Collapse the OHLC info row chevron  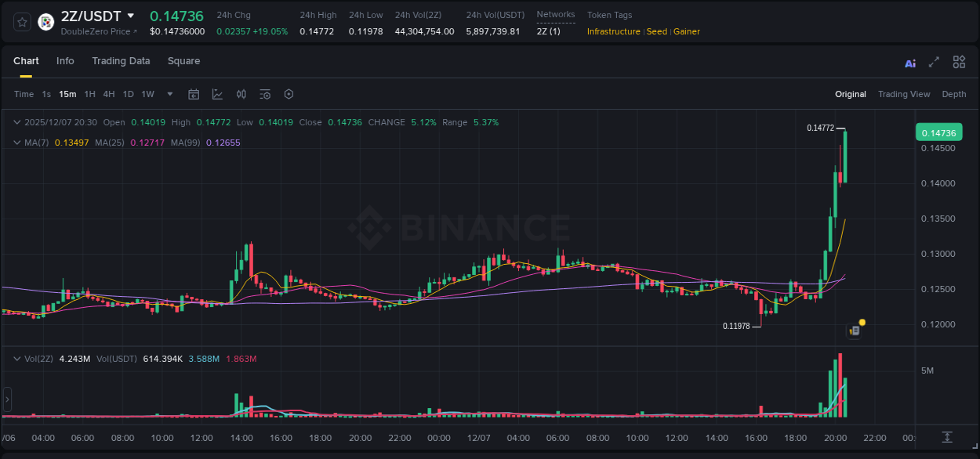(x=17, y=122)
